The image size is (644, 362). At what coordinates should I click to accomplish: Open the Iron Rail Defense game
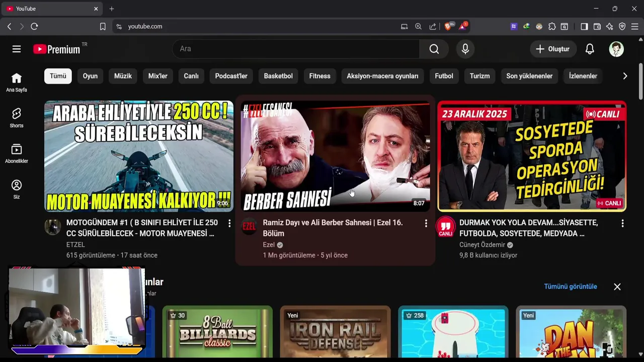335,332
